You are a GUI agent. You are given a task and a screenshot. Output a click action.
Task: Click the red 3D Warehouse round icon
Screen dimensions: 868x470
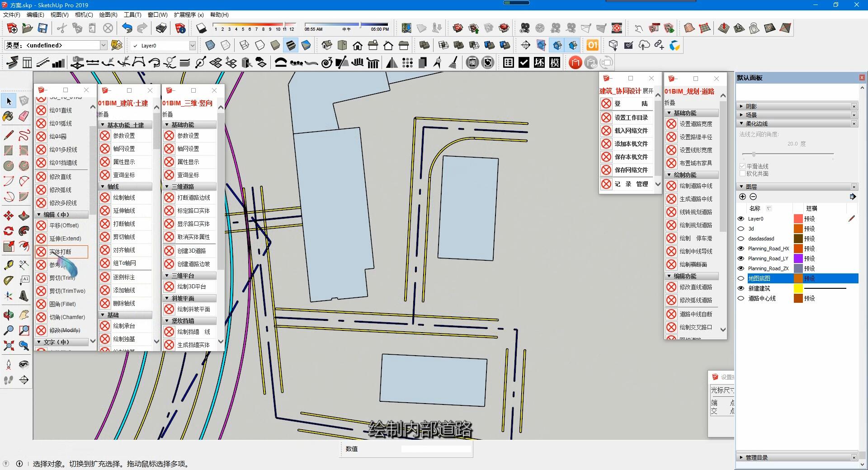pos(575,62)
